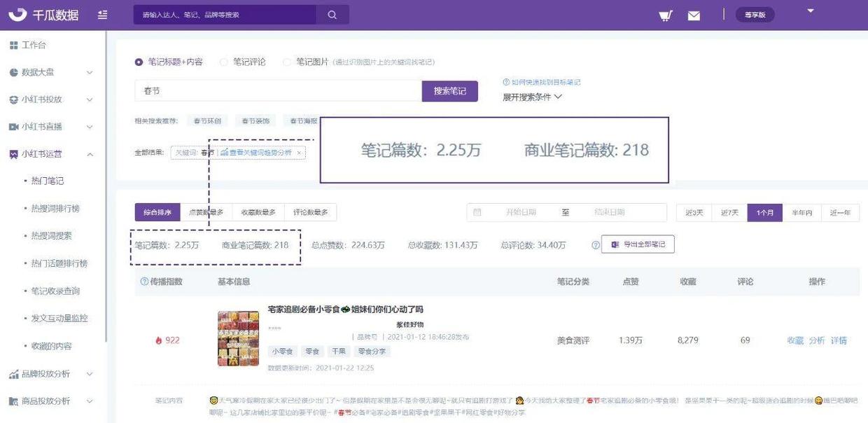Screen dimensions: 868x423
Task: Open the envelope message icon in top bar
Action: 694,15
